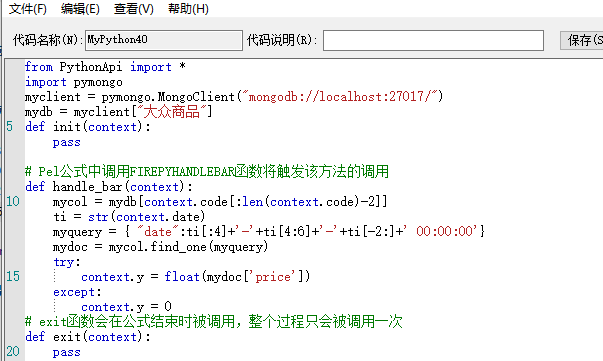Click line number 20 in gutter
The width and height of the screenshot is (603, 361).
13,351
